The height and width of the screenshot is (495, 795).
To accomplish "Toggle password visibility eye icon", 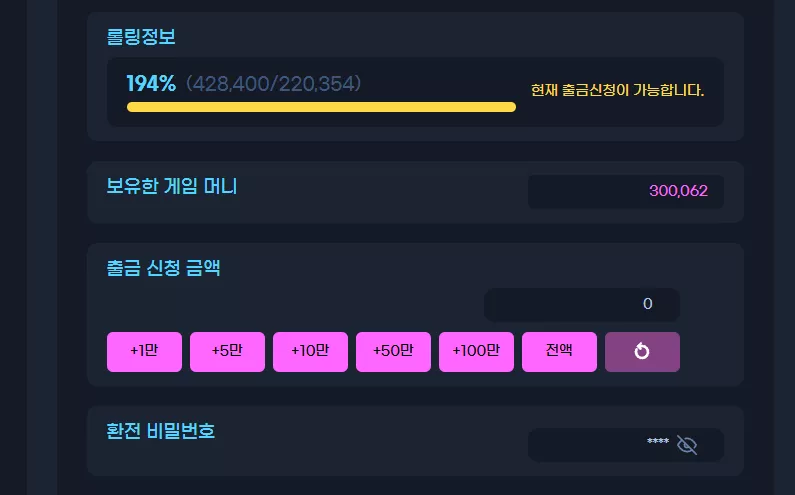I will click(x=687, y=445).
